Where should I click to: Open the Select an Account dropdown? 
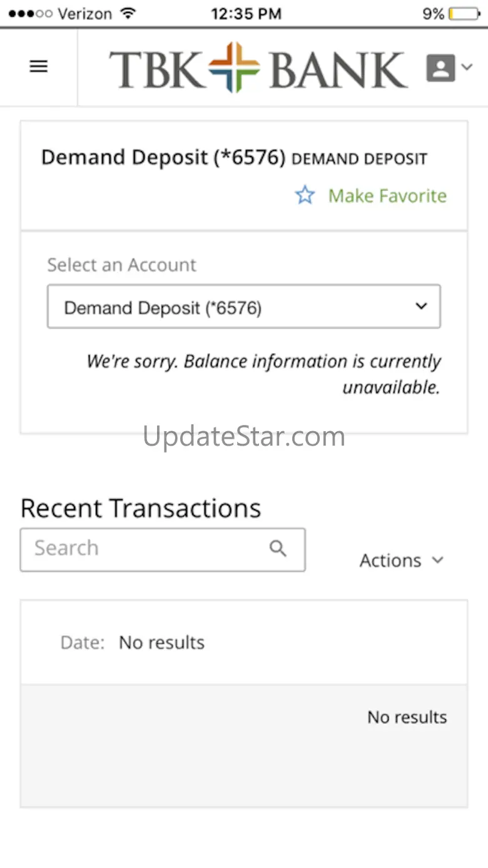tap(243, 307)
